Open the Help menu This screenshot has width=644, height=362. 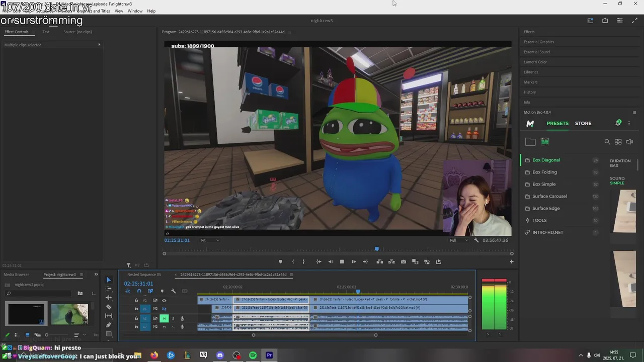tap(151, 11)
